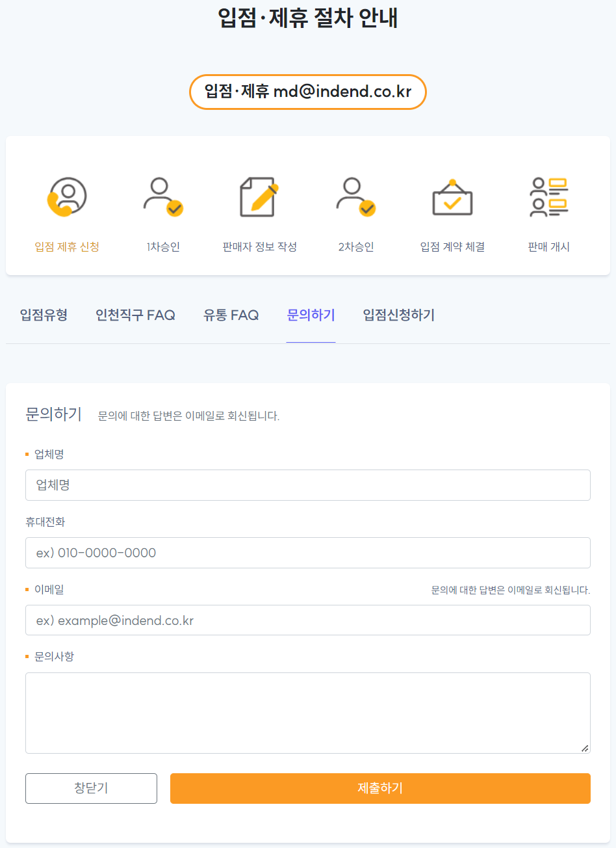Click the 창닫기 button
The width and height of the screenshot is (616, 848).
(91, 788)
